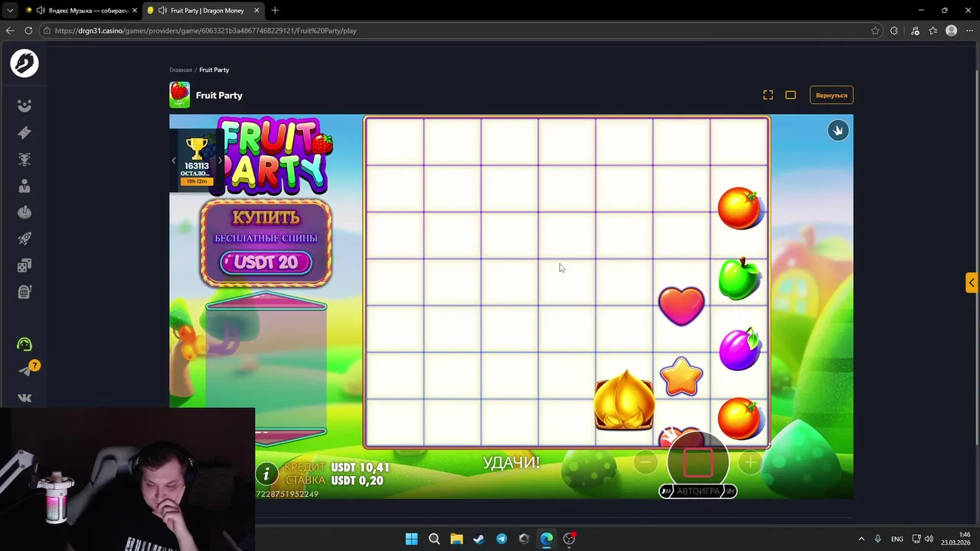The height and width of the screenshot is (551, 980).
Task: Open Windows taskbar search
Action: pos(434,539)
